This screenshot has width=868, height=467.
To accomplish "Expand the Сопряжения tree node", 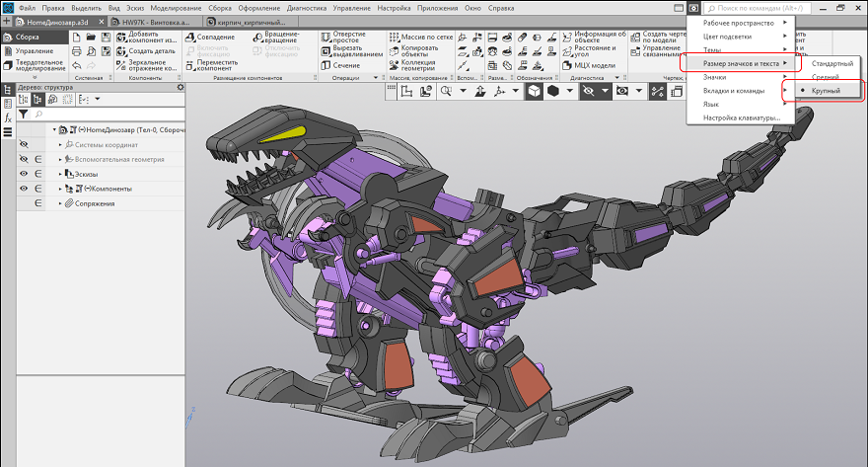I will coord(60,203).
